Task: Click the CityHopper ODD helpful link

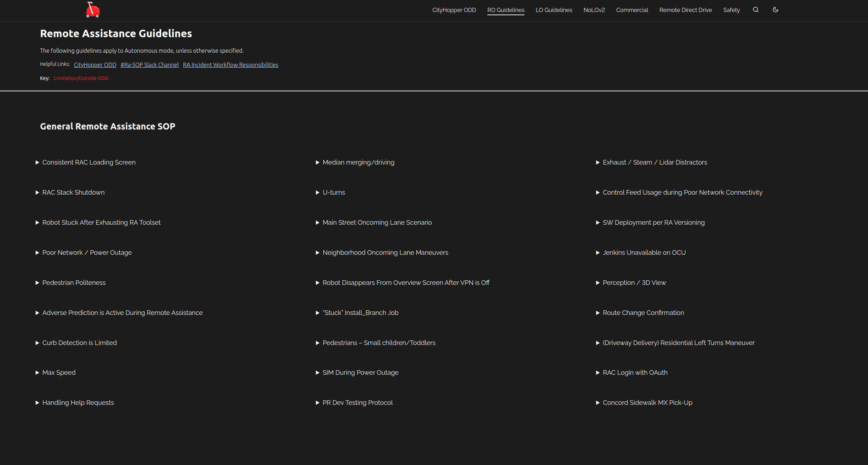Action: pos(95,65)
